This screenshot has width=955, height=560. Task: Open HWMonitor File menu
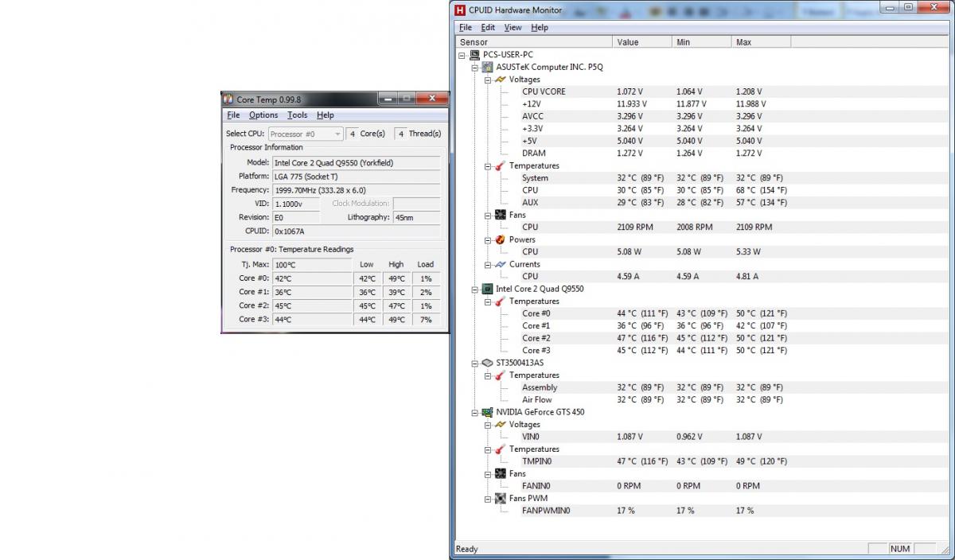point(466,27)
